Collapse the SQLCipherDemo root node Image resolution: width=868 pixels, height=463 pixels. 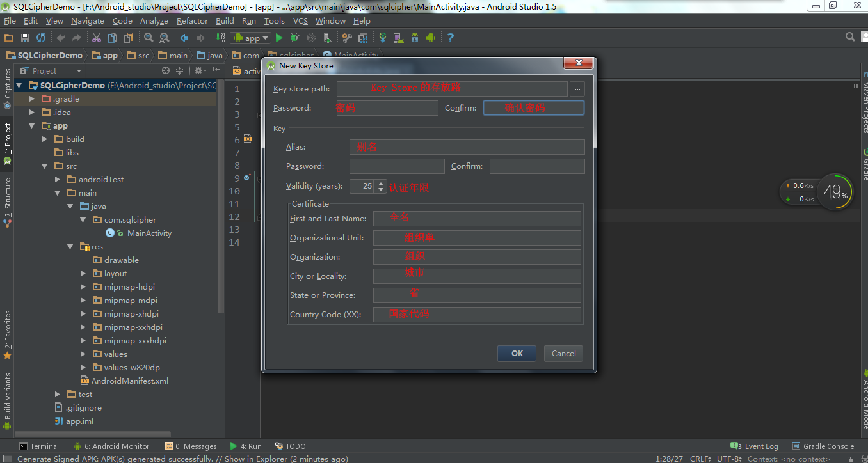19,85
